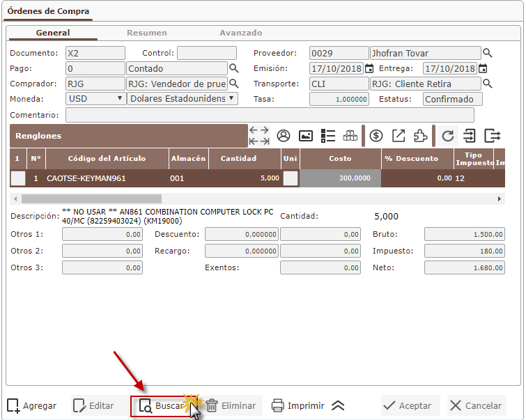
Task: Open the list details icon in Renglones toolbar
Action: pyautogui.click(x=328, y=136)
